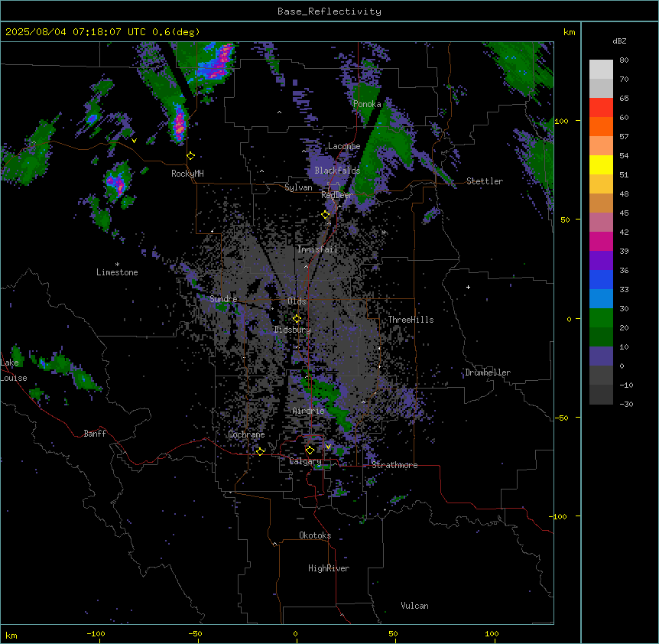Click the Limestone label
Screen dimensions: 659x644
(117, 272)
